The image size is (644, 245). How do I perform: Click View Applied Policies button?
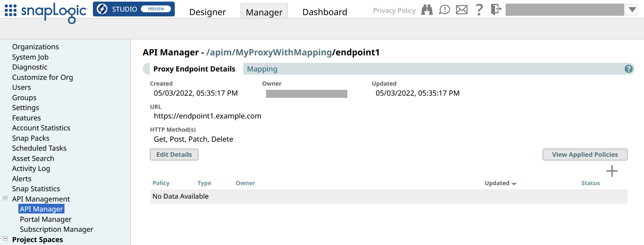point(585,155)
